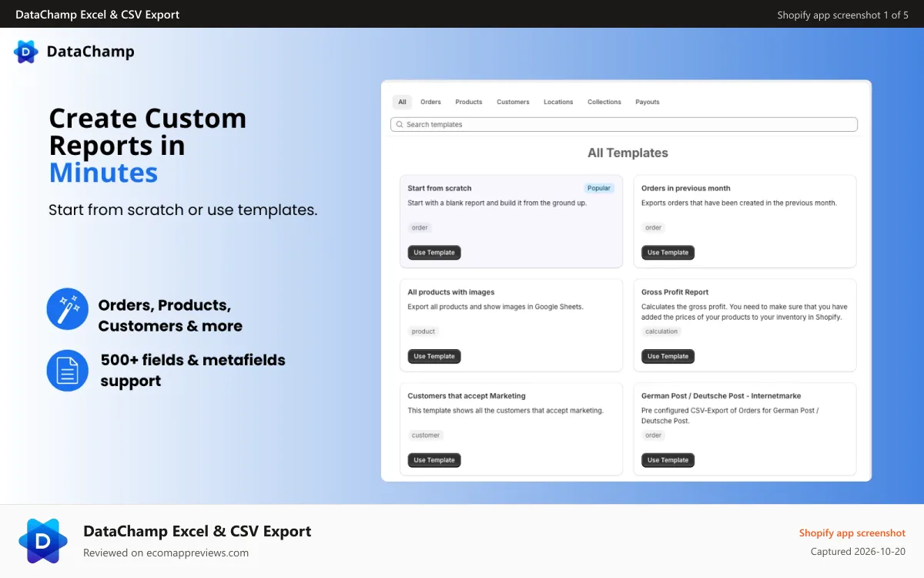Click Reviewed on ecomappreviews.com text
924x578 pixels.
pyautogui.click(x=166, y=553)
